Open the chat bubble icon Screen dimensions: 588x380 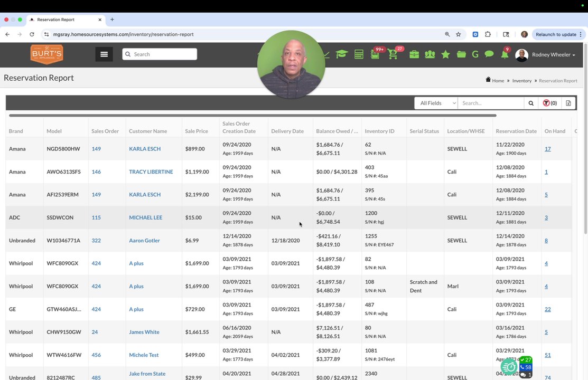[489, 54]
